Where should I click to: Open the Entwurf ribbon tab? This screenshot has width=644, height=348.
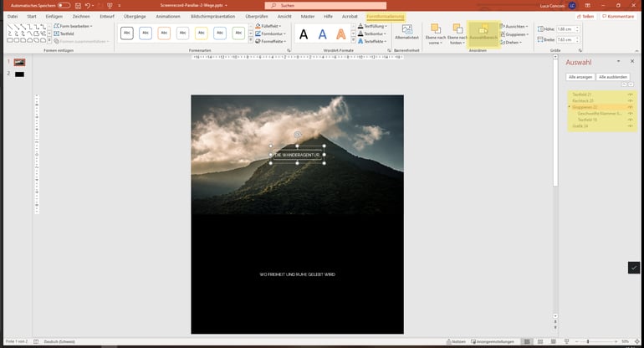107,17
